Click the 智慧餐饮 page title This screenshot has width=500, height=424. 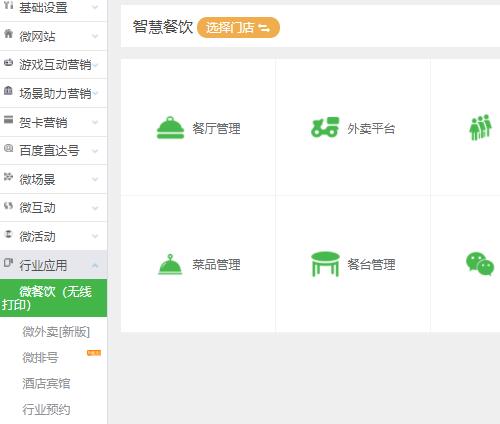coord(163,27)
